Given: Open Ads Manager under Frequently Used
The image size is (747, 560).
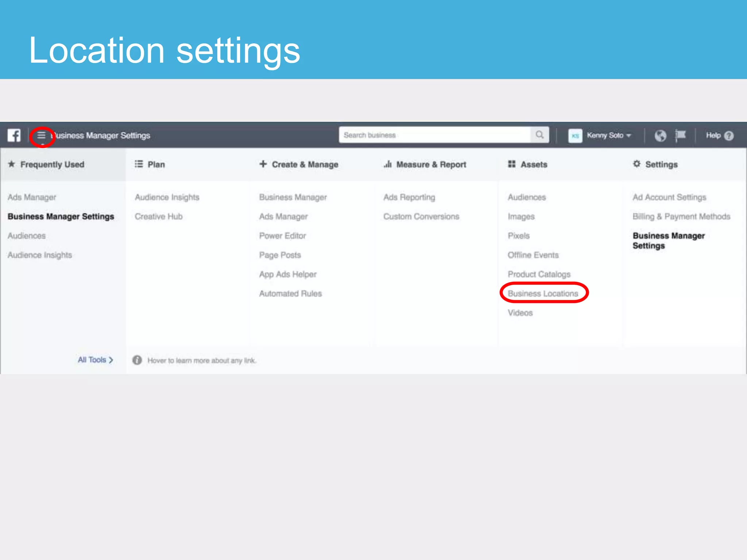Looking at the screenshot, I should pos(32,197).
